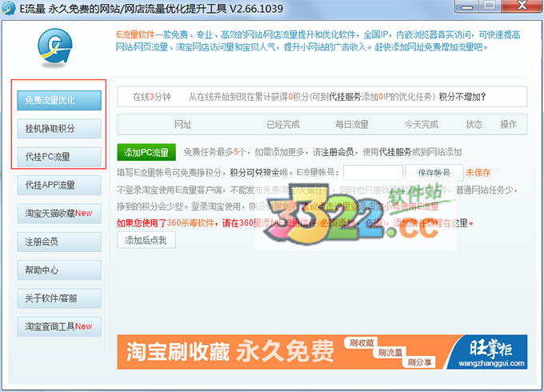Click the green 添加PC流量 button
Viewport: 544px width, 392px height.
(x=146, y=152)
